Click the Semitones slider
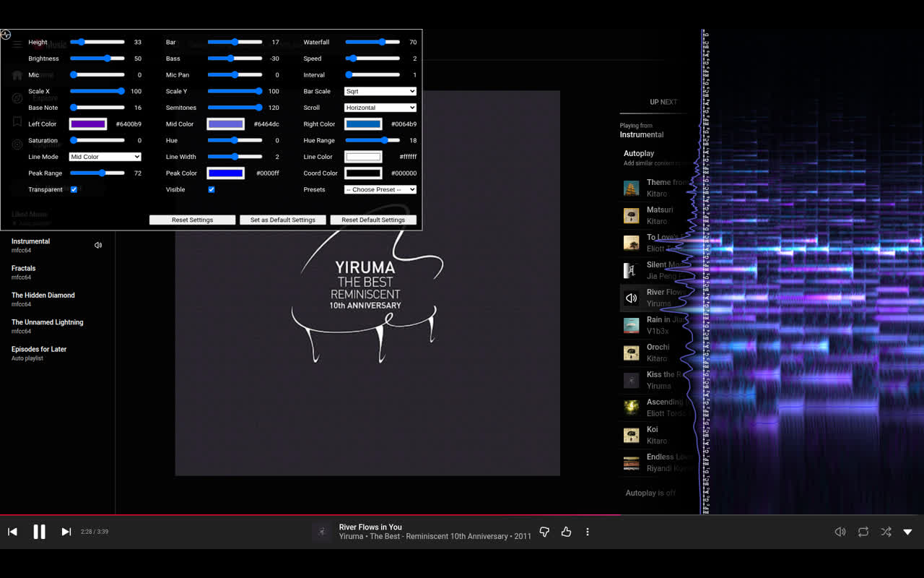The width and height of the screenshot is (924, 578). click(235, 108)
